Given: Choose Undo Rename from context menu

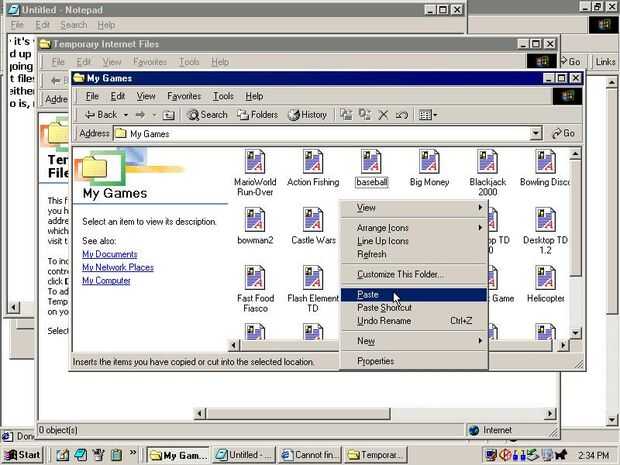Looking at the screenshot, I should point(414,321).
